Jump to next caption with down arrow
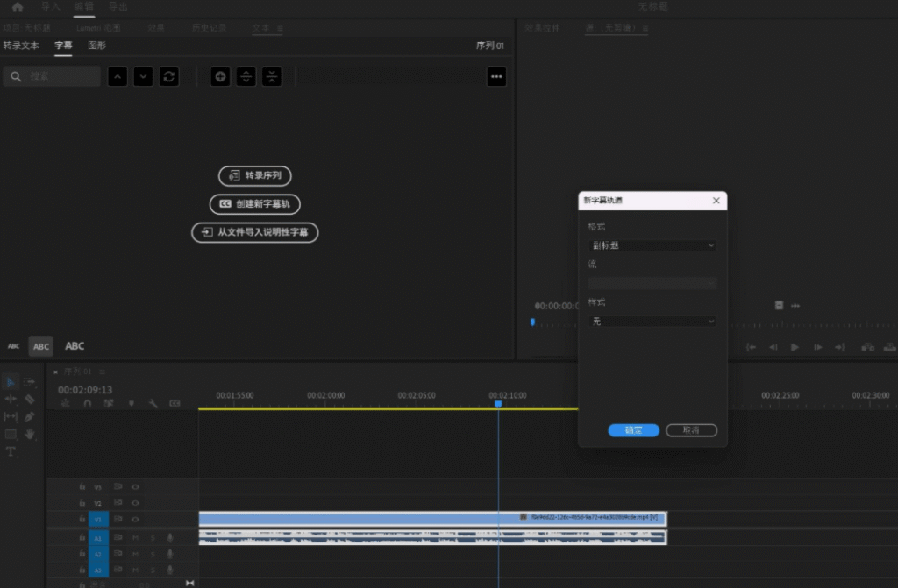Viewport: 898px width, 588px height. 143,77
